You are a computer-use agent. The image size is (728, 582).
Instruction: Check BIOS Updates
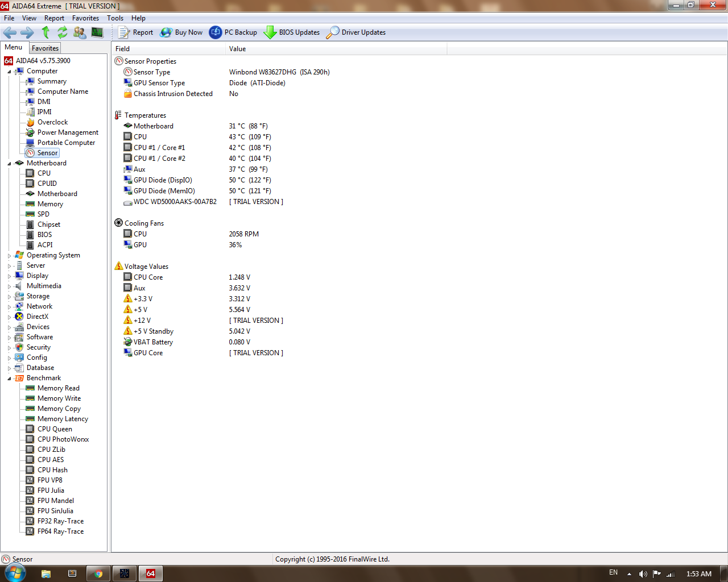pos(292,32)
